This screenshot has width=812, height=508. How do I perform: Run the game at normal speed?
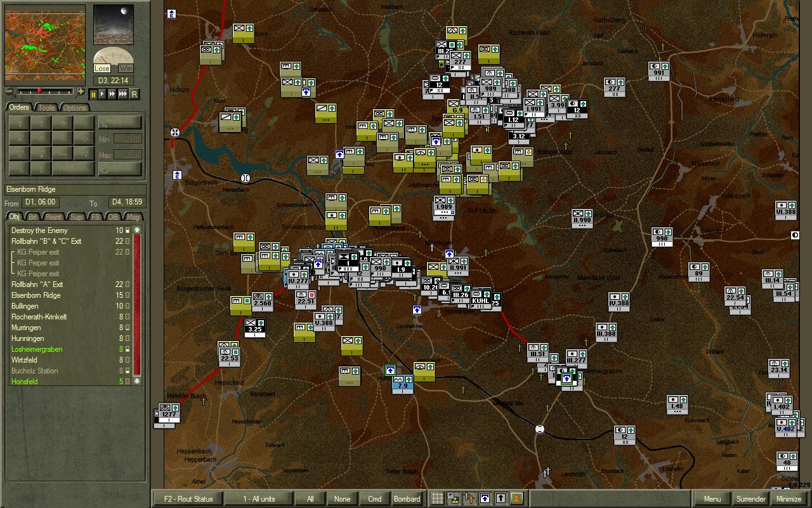coord(103,94)
